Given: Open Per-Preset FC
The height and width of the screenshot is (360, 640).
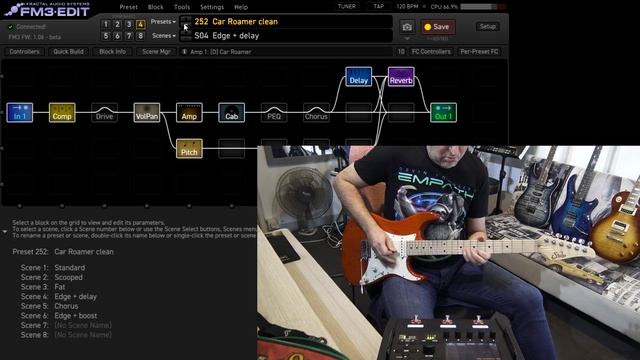Looking at the screenshot, I should pos(479,52).
